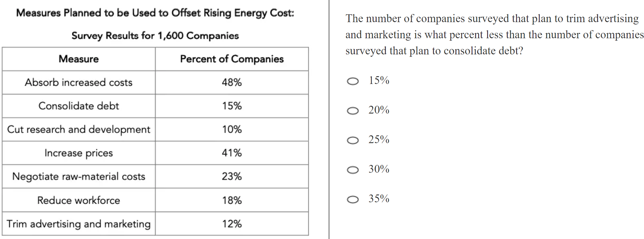Click the 48% value in the table
Image resolution: width=644 pixels, height=239 pixels.
[x=232, y=82]
